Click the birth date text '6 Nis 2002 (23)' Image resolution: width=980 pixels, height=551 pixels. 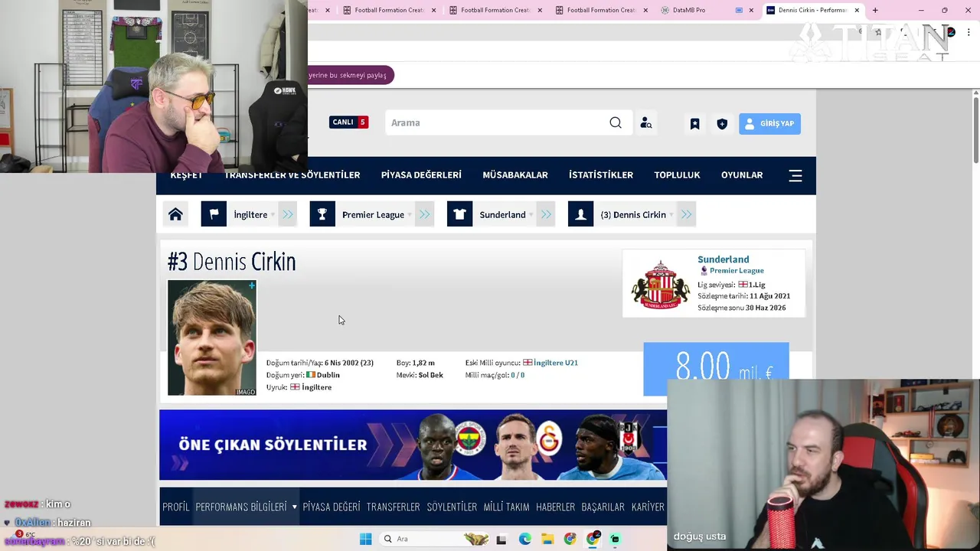tap(348, 363)
